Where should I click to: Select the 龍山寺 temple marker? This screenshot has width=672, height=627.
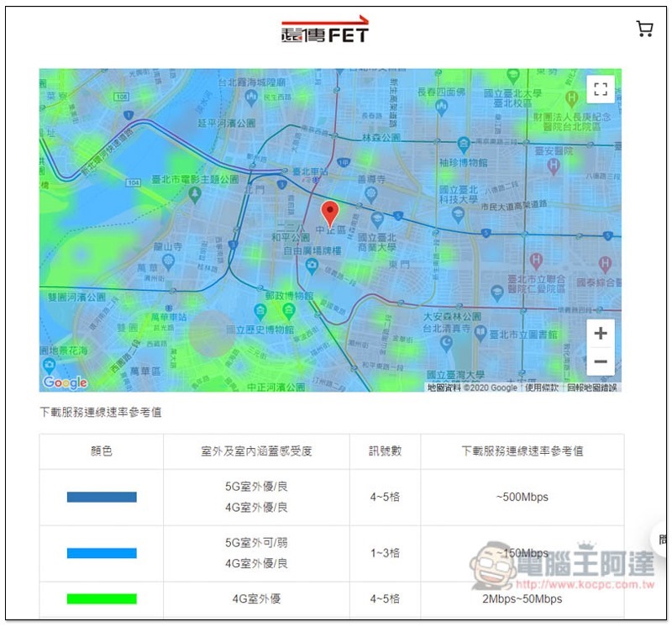(168, 262)
